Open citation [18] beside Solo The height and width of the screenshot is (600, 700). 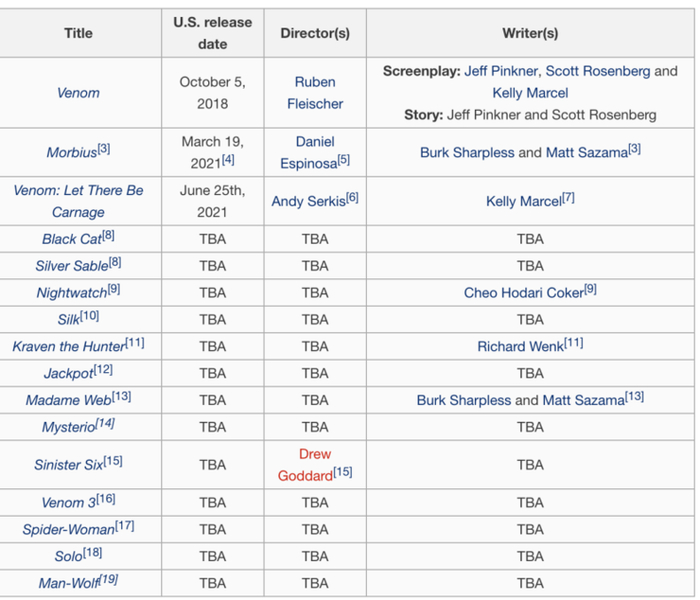93,552
